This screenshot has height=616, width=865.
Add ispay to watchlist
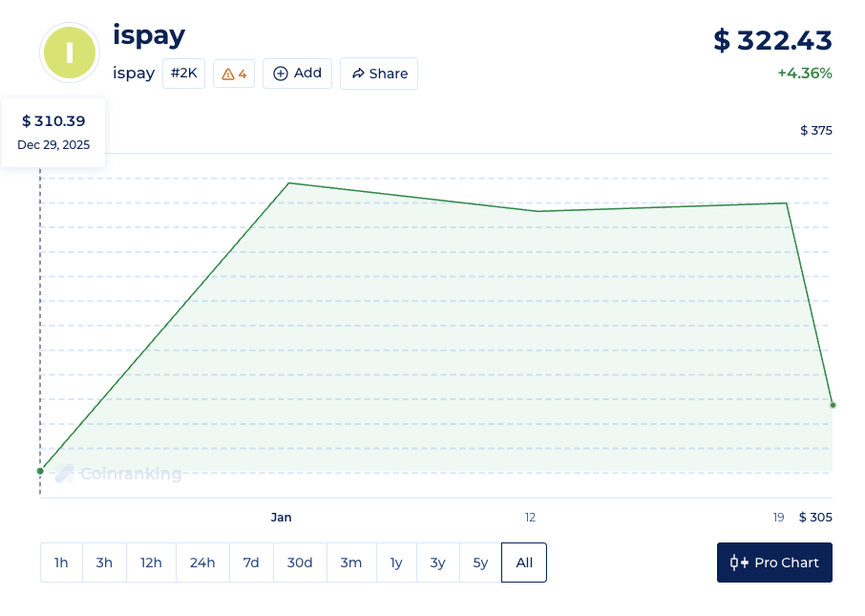pos(298,74)
